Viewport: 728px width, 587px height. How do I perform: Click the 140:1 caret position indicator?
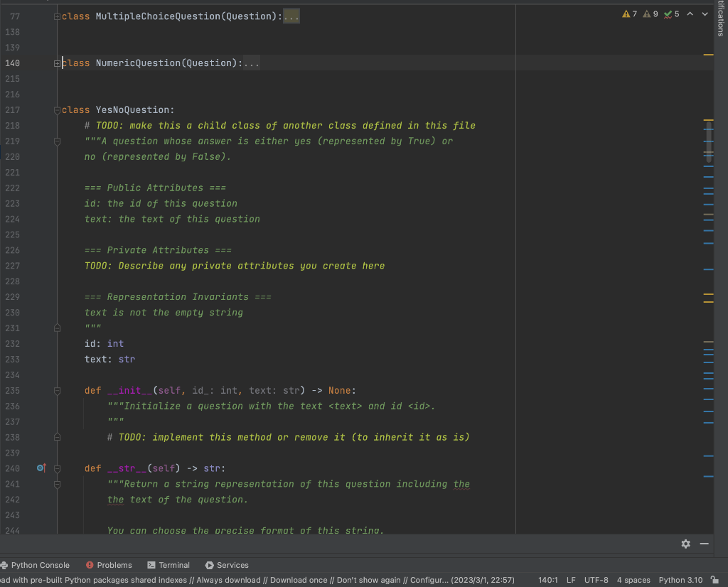click(x=547, y=579)
